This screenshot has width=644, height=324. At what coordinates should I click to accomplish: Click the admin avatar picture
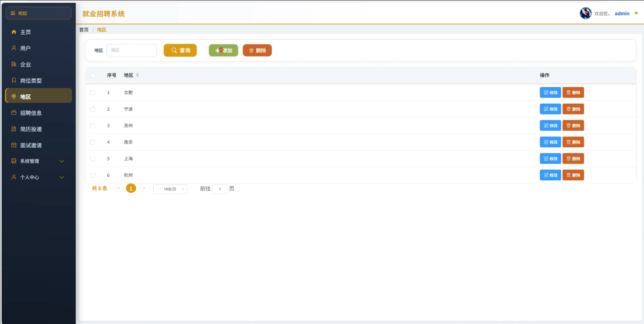tap(586, 13)
